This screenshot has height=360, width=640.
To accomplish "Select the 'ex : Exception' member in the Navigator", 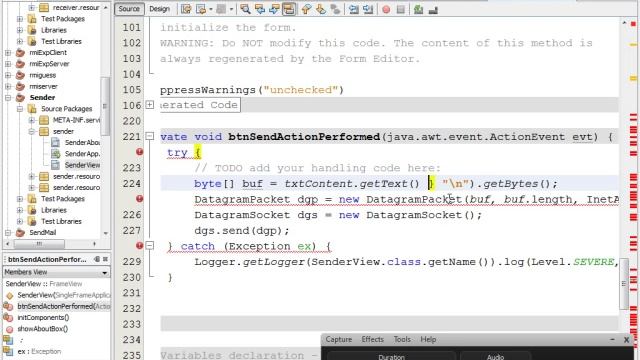I will pos(39,351).
